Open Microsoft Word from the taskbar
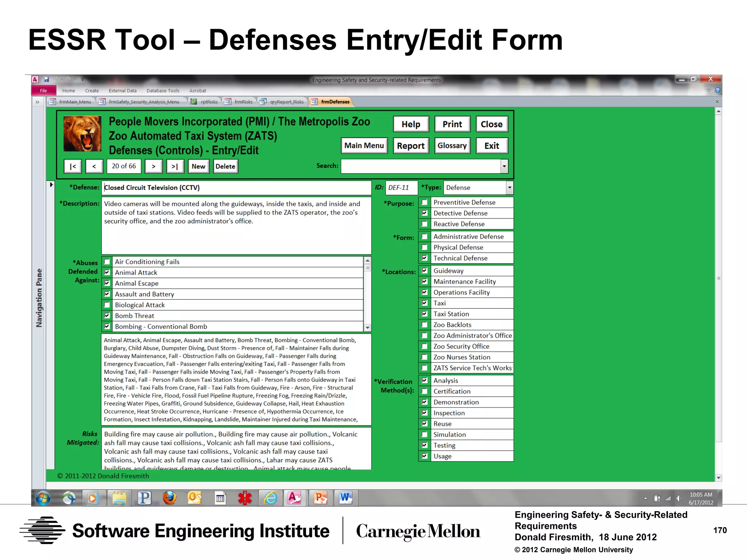The height and width of the screenshot is (560, 747). (345, 498)
